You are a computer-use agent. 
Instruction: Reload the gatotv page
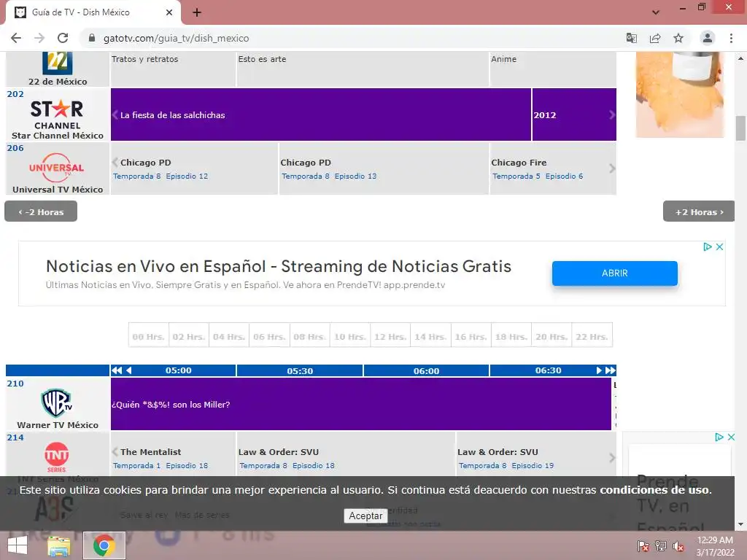[63, 38]
